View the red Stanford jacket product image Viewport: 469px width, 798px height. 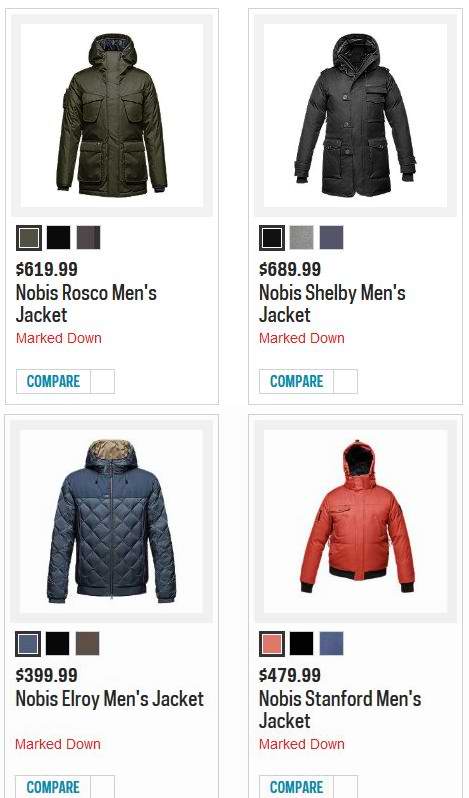[x=356, y=521]
